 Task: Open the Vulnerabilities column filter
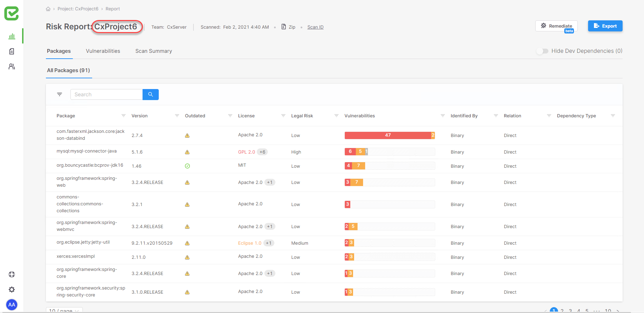coord(443,116)
